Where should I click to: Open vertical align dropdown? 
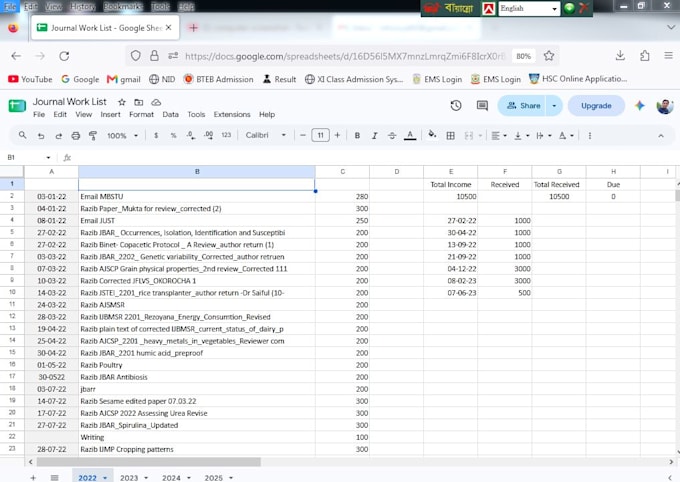[x=522, y=136]
